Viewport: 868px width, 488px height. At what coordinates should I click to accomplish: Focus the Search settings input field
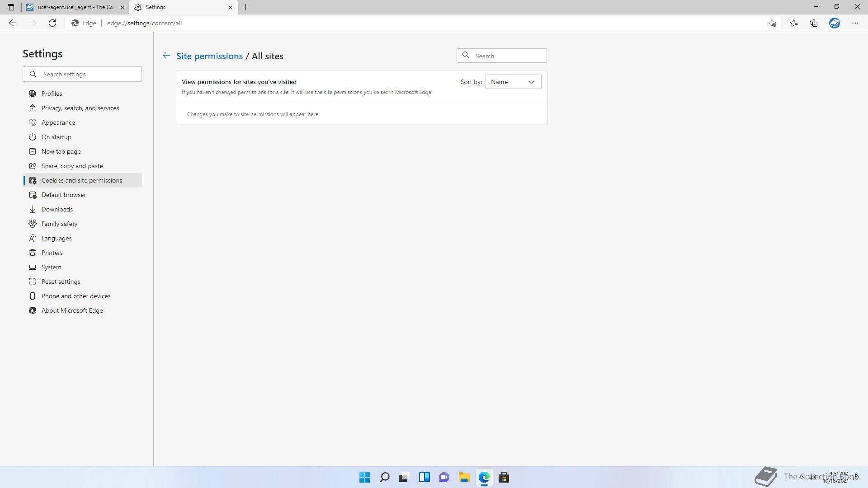89,74
